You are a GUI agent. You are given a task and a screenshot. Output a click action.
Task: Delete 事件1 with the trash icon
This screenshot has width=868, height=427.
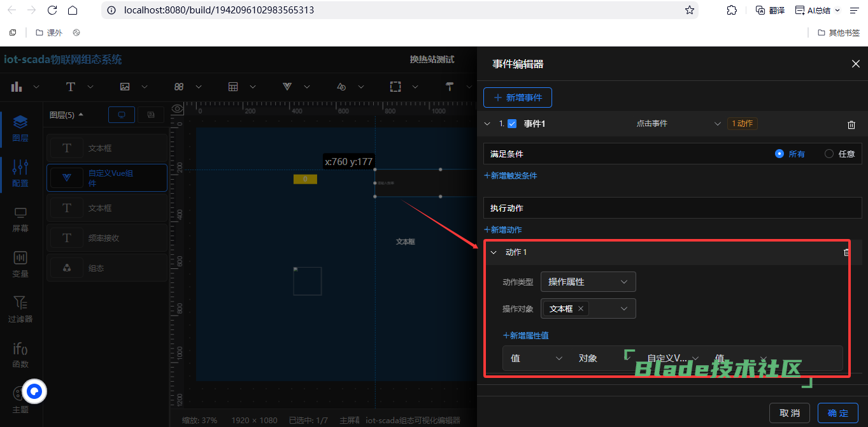click(x=851, y=124)
